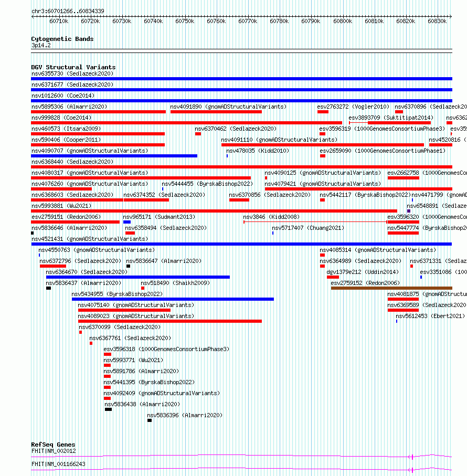
Task: Open nsv4521431 gnomAD variant label
Action: pos(90,239)
